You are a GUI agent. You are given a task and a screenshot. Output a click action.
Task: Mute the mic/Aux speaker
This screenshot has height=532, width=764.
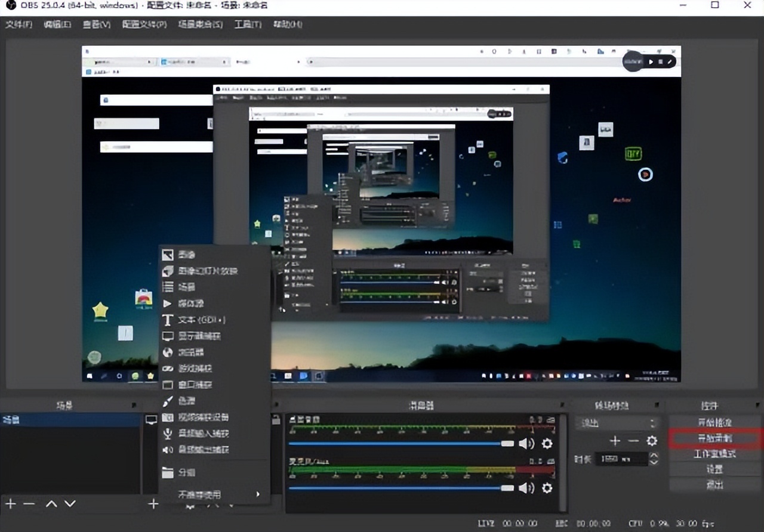[526, 488]
